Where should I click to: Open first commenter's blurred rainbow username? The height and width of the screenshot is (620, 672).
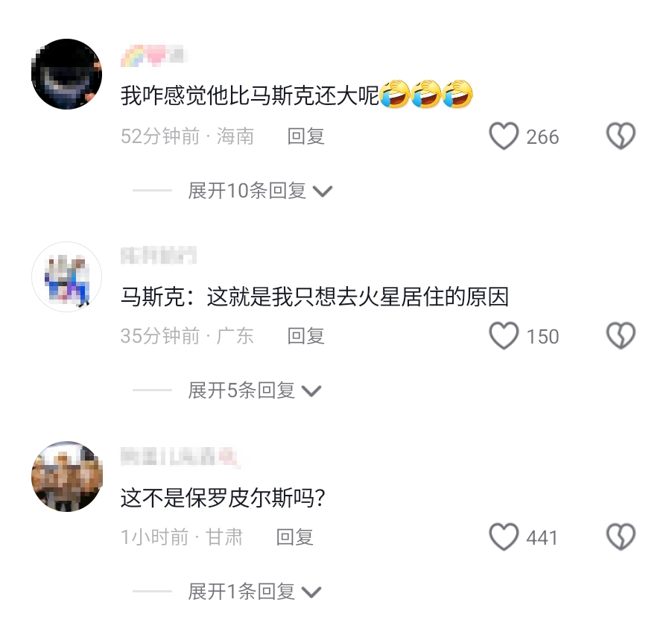[x=153, y=56]
